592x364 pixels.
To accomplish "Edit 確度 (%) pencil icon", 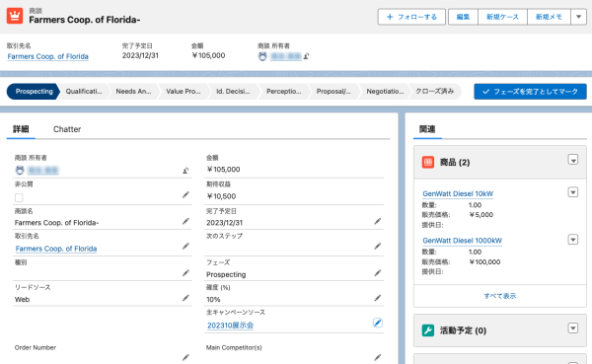I will 378,298.
